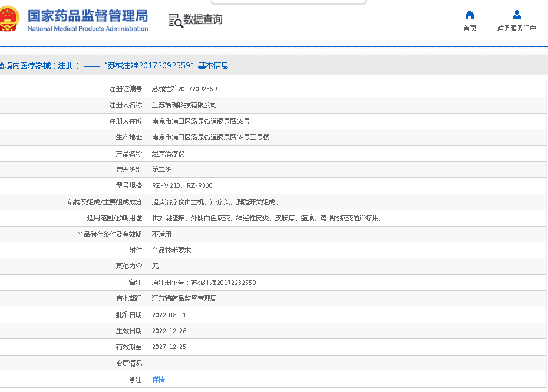Open the 首页 menu label

470,28
